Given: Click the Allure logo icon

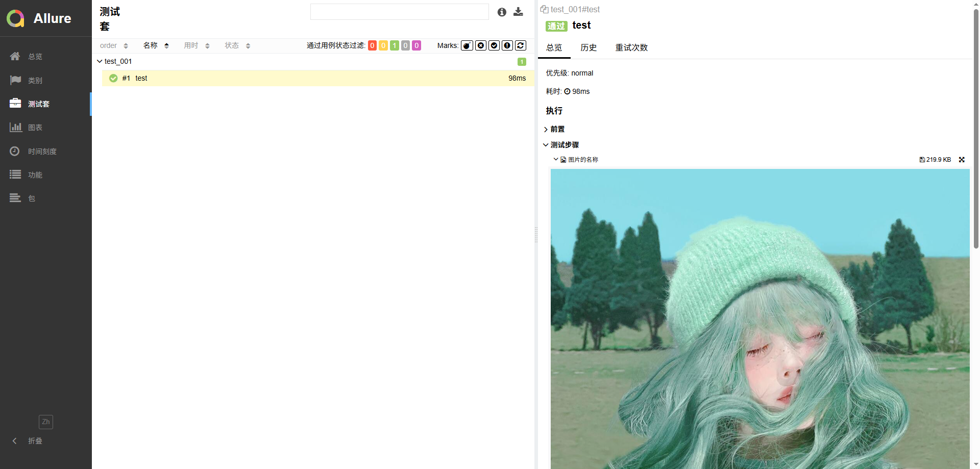Looking at the screenshot, I should pyautogui.click(x=15, y=18).
